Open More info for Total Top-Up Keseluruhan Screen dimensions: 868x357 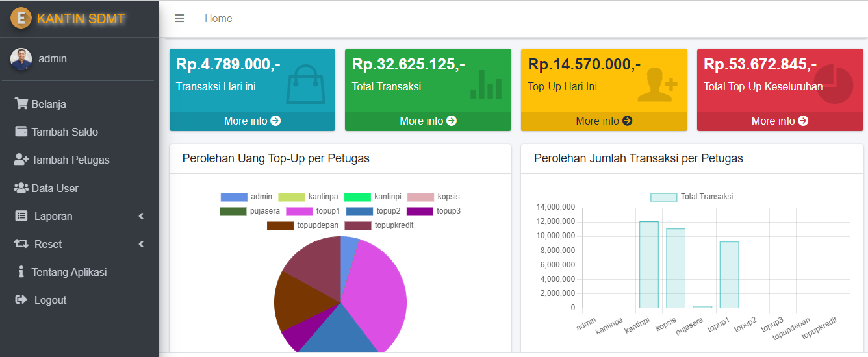click(x=780, y=121)
